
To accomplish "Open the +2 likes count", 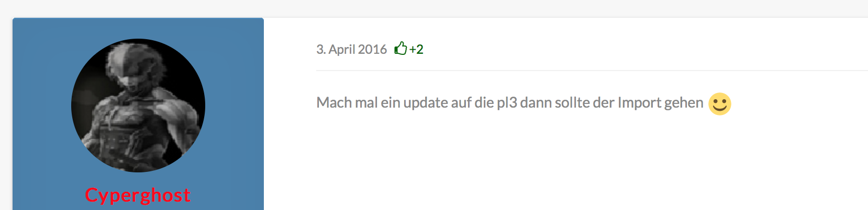I will (x=416, y=49).
